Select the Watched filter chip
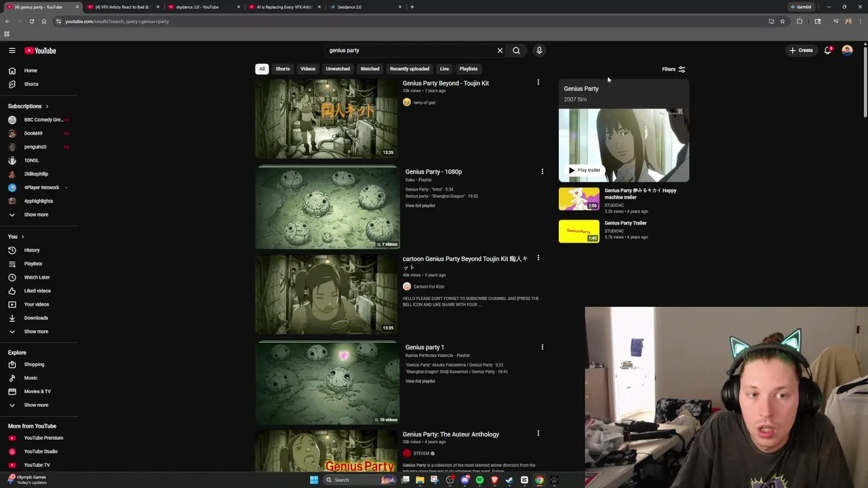The image size is (868, 488). coord(370,68)
